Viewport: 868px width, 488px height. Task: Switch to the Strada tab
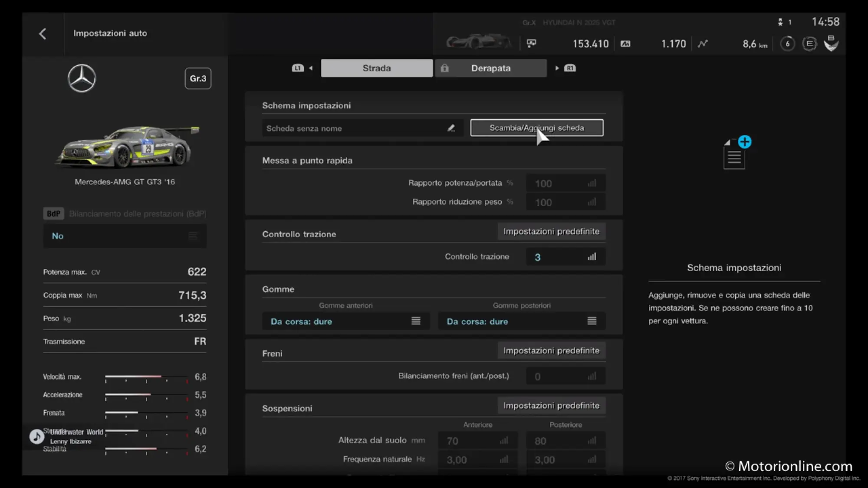[x=376, y=68]
